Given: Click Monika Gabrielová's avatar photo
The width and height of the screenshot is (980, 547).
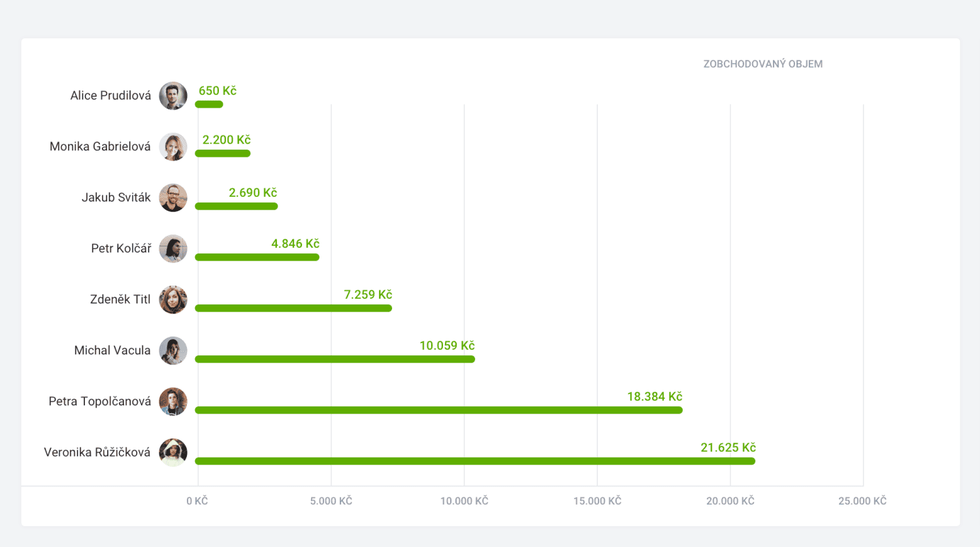Looking at the screenshot, I should pyautogui.click(x=173, y=147).
